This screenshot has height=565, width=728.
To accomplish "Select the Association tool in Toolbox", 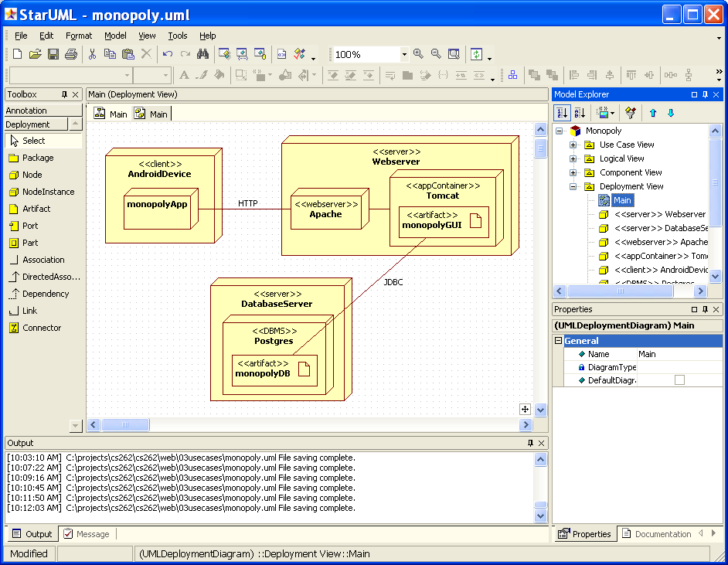I will (x=43, y=260).
